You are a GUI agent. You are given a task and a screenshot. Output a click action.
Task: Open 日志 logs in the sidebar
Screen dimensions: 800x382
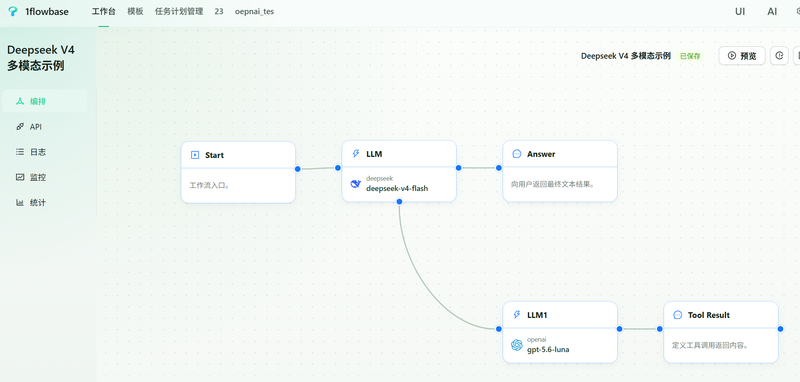click(44, 152)
